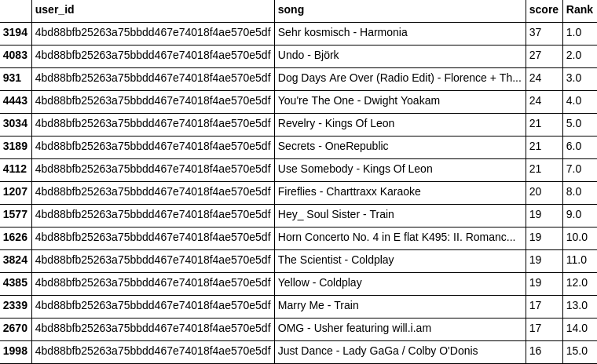The height and width of the screenshot is (364, 597).
Task: Click the song cell 'Sehr kosmisch - Harmonia'
Action: [x=342, y=33]
